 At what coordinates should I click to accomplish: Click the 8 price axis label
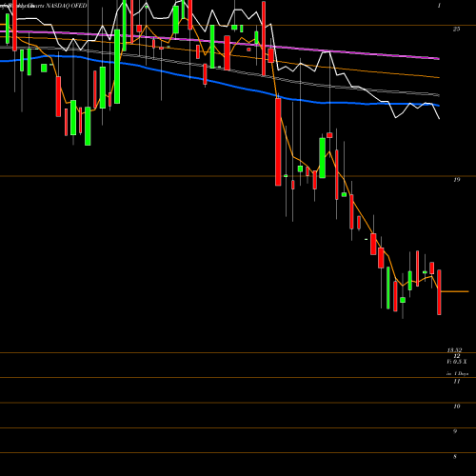click(455, 457)
